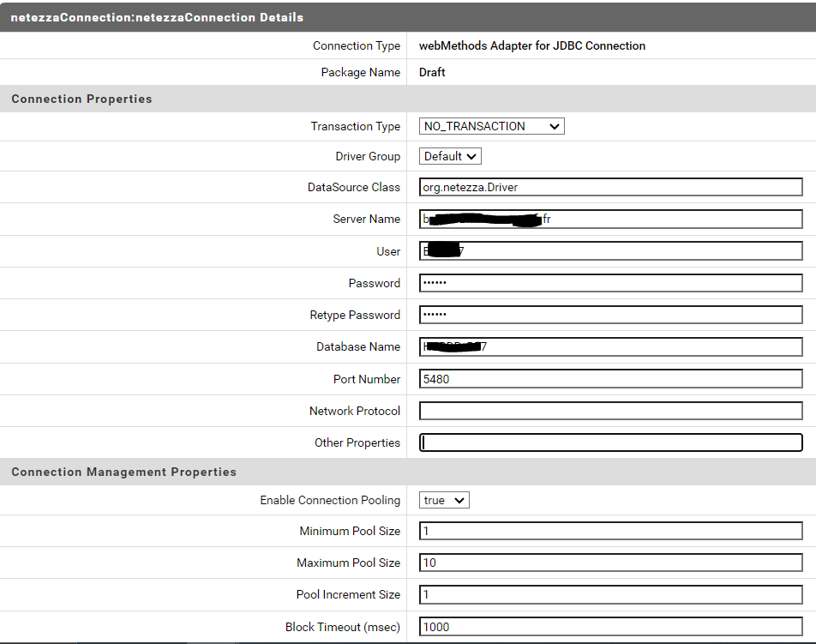The height and width of the screenshot is (644, 816).
Task: Click the empty Network Protocol field
Action: click(610, 411)
